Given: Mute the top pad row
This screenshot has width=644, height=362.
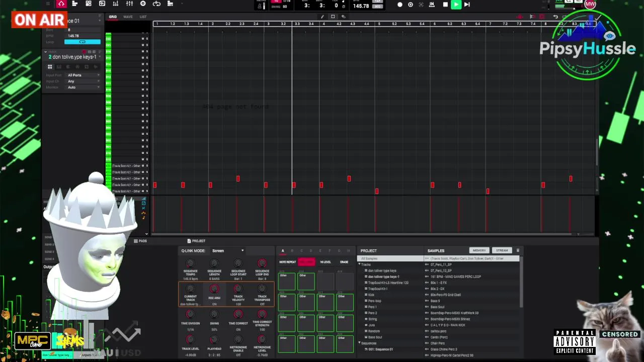Looking at the screenshot, I should (142, 39).
